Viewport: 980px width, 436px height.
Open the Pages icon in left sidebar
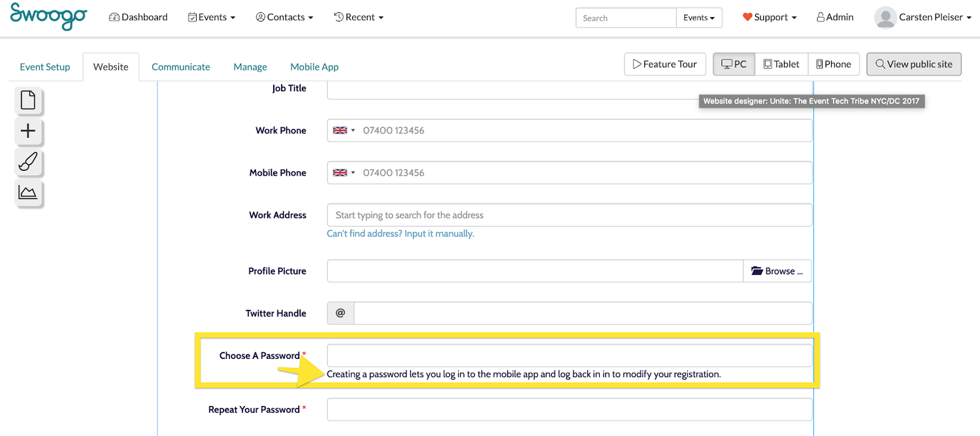pos(28,101)
